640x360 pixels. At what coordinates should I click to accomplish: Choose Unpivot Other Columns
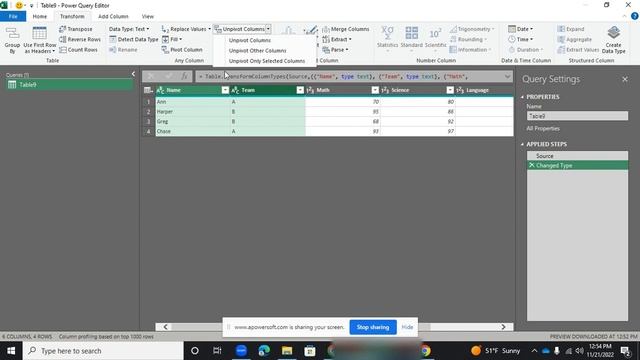pyautogui.click(x=258, y=51)
